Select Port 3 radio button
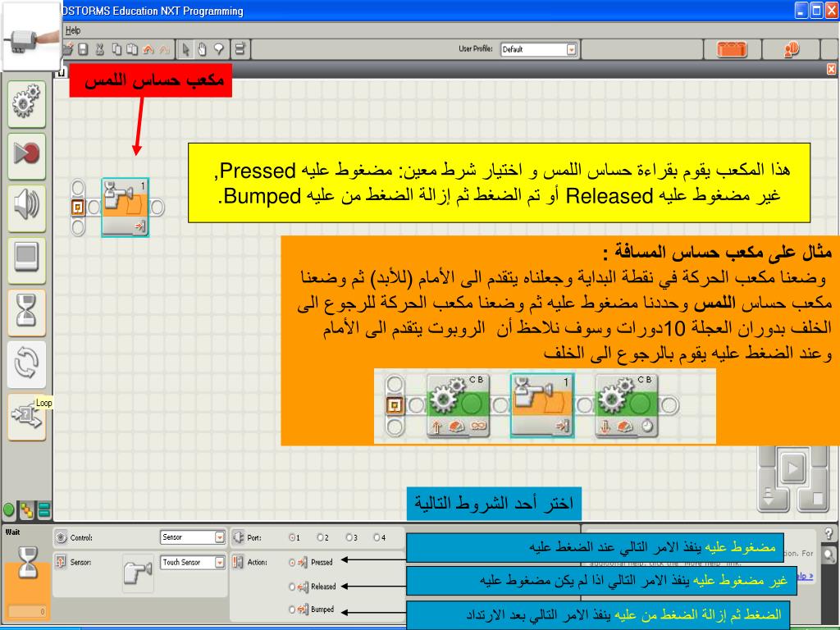840x630 pixels. (x=349, y=537)
